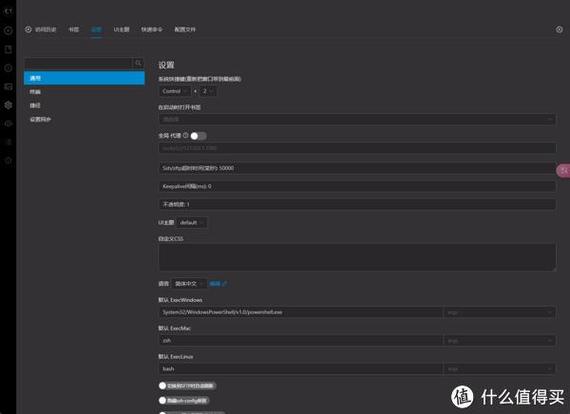Switch to the 书签 tab
The width and height of the screenshot is (570, 414).
pos(74,29)
